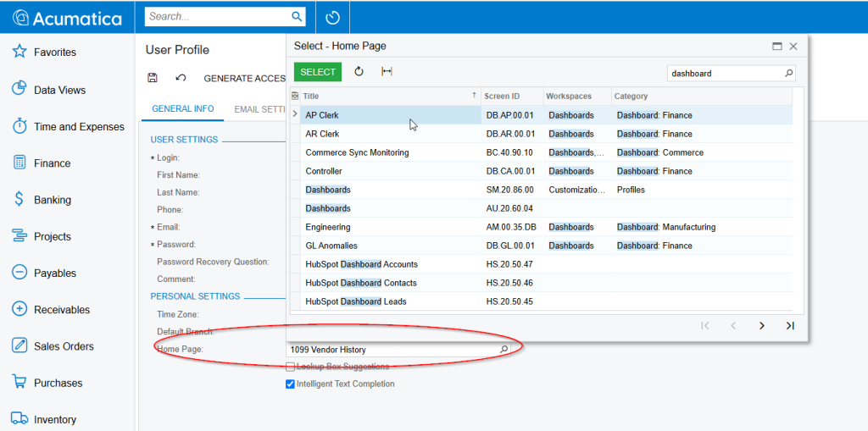The width and height of the screenshot is (868, 431).
Task: Maximize the Select - Home Page dialog
Action: point(777,47)
